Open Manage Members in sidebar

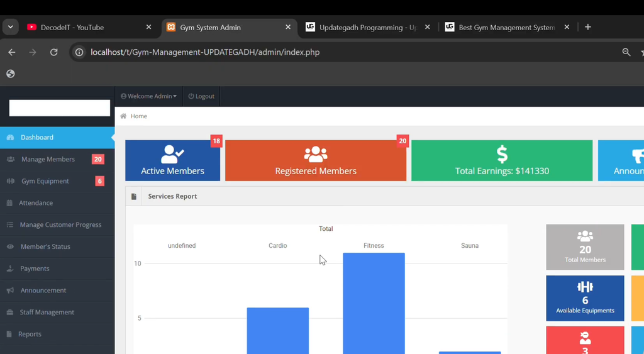tap(57, 159)
